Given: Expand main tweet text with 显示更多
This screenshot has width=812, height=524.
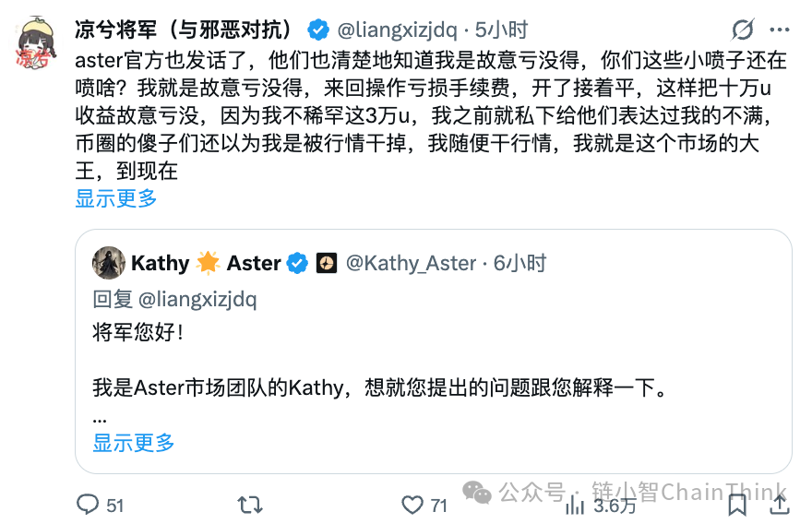Looking at the screenshot, I should coord(116,197).
